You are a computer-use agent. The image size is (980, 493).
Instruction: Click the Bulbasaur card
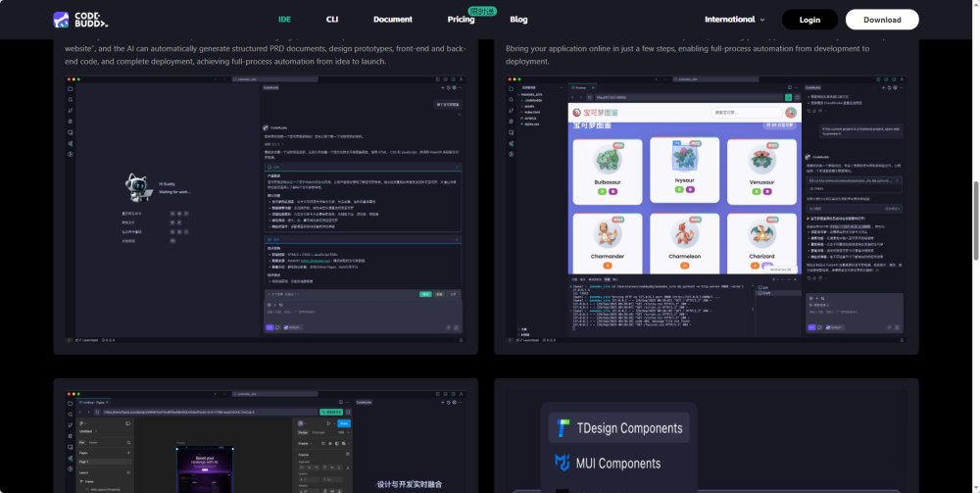[x=608, y=172]
